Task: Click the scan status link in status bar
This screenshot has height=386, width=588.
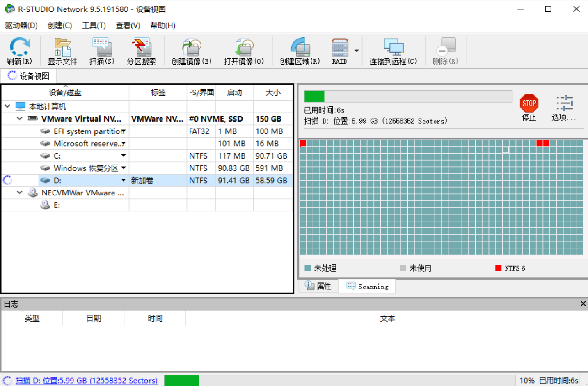Action: [x=86, y=381]
